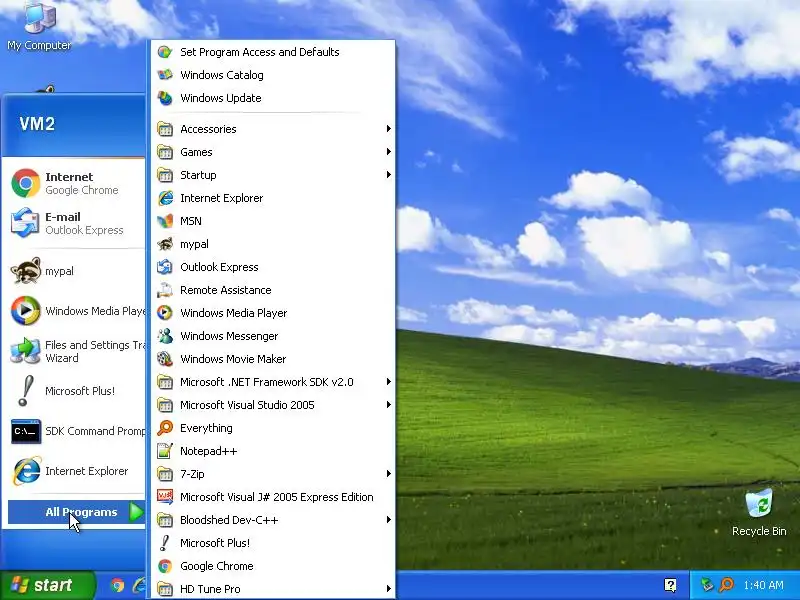Click the help question mark icon on taskbar
Viewport: 800px width, 600px height.
pos(670,585)
